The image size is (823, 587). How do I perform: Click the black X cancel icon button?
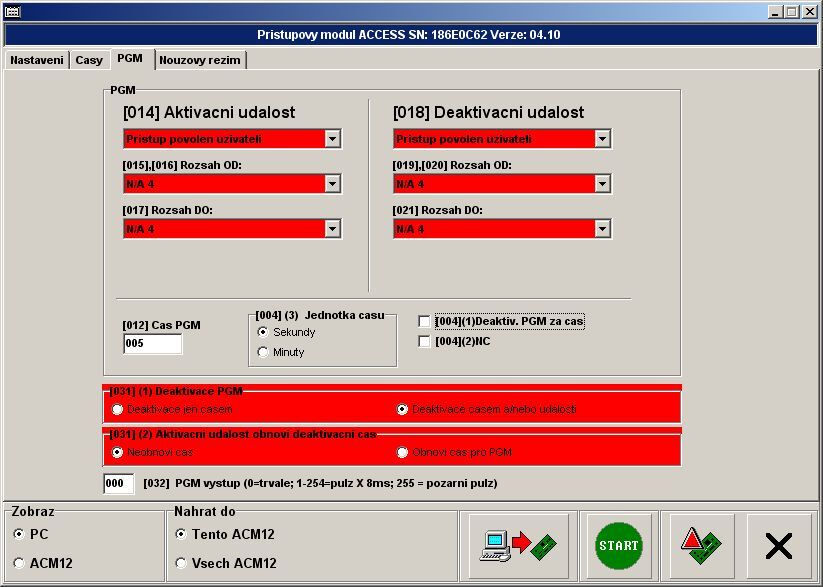(x=779, y=546)
